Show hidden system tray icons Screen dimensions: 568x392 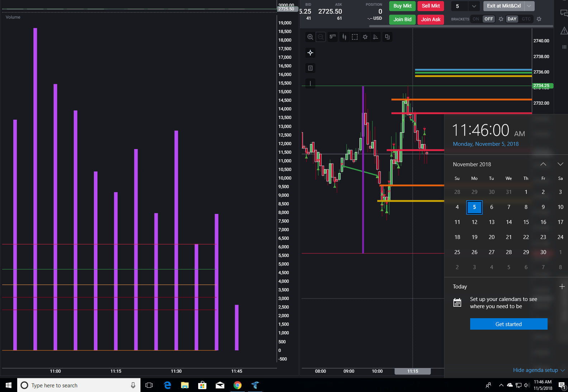tap(501, 385)
